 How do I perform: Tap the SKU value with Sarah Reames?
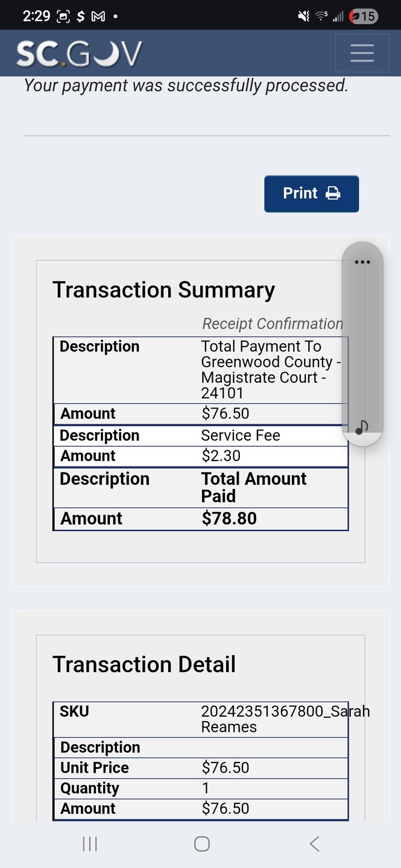(285, 719)
